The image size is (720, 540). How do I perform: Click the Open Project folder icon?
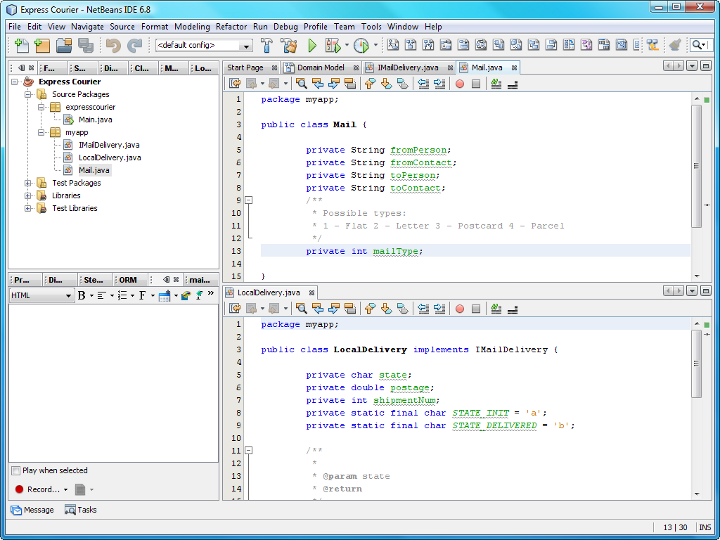click(x=64, y=45)
